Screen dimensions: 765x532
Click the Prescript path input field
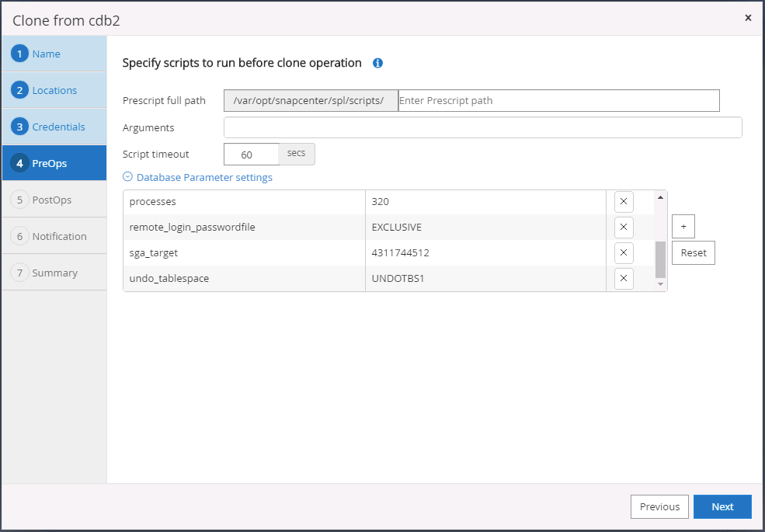point(558,100)
